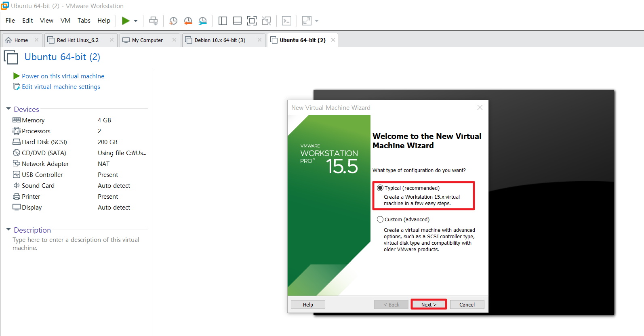Open the View menu

click(x=46, y=21)
